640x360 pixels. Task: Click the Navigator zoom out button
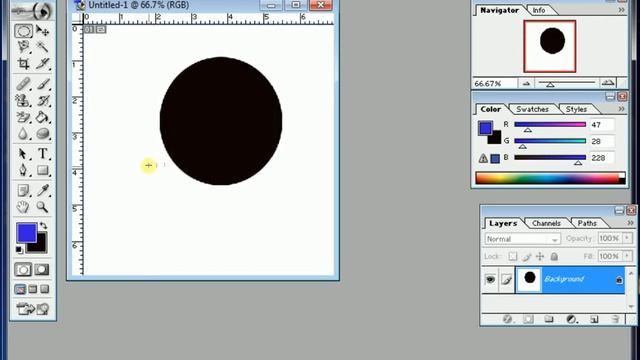point(526,83)
